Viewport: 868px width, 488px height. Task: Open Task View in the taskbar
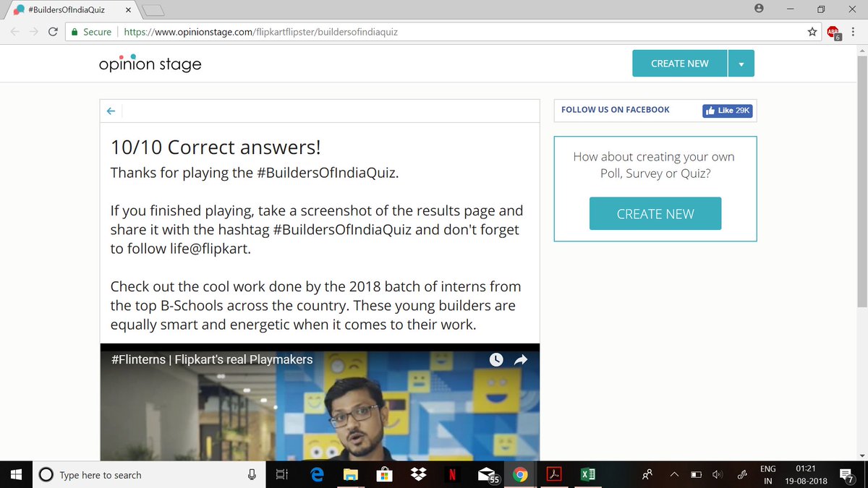tap(282, 474)
